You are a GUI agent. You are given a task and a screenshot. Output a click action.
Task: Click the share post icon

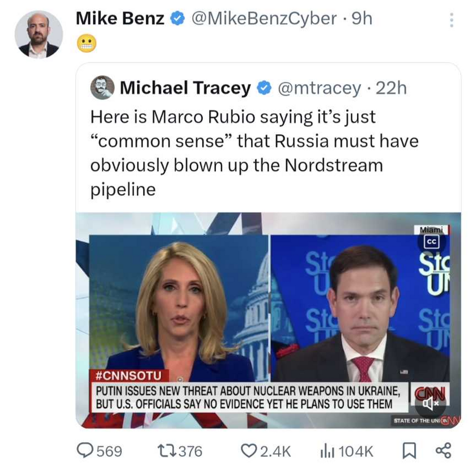443,450
